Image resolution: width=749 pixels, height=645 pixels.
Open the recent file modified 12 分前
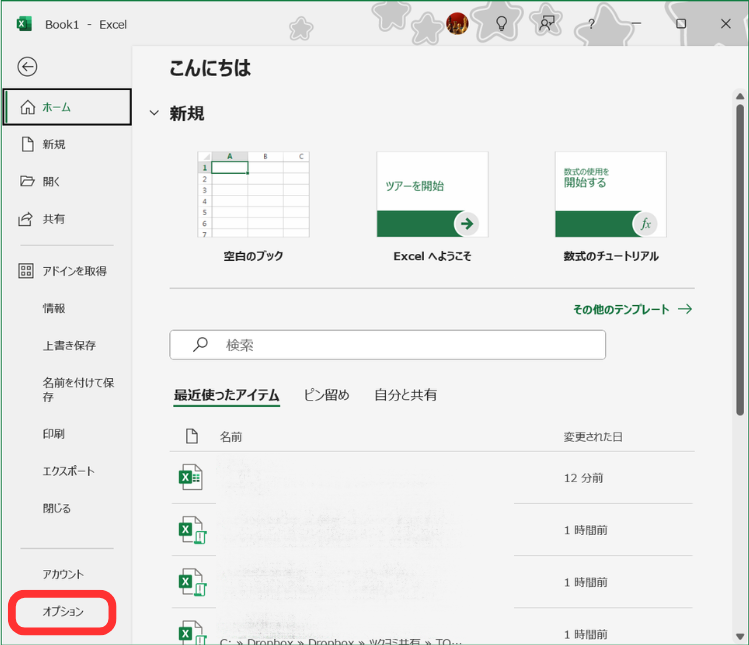[x=432, y=478]
